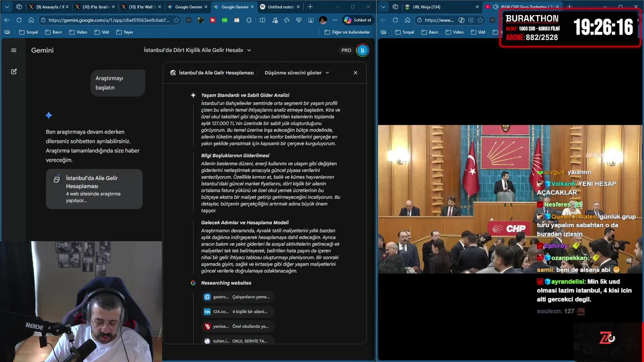Image resolution: width=644 pixels, height=362 pixels.
Task: Click the CHP meeting video player
Action: [x=510, y=199]
